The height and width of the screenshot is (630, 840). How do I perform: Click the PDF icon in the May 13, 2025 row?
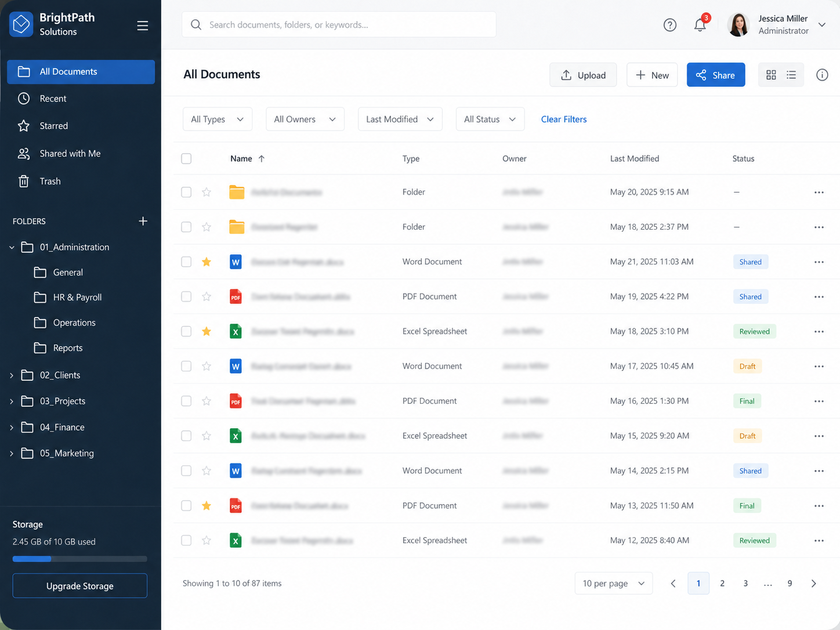point(236,505)
